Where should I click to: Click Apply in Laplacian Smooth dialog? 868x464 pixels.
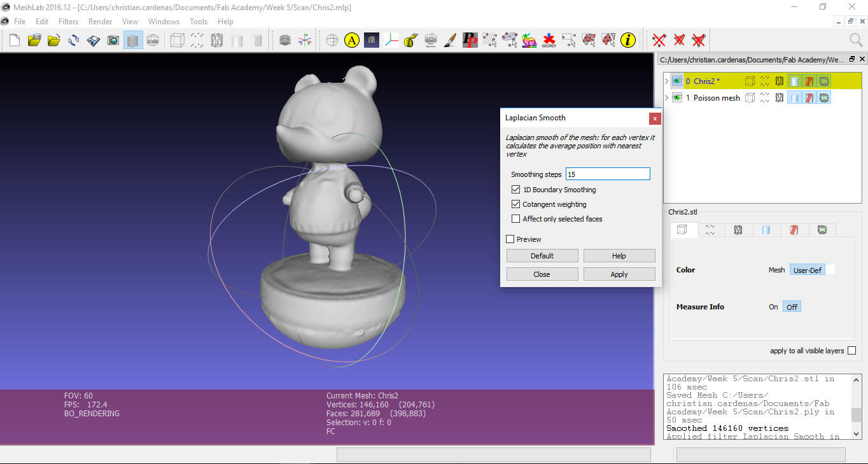pos(619,274)
